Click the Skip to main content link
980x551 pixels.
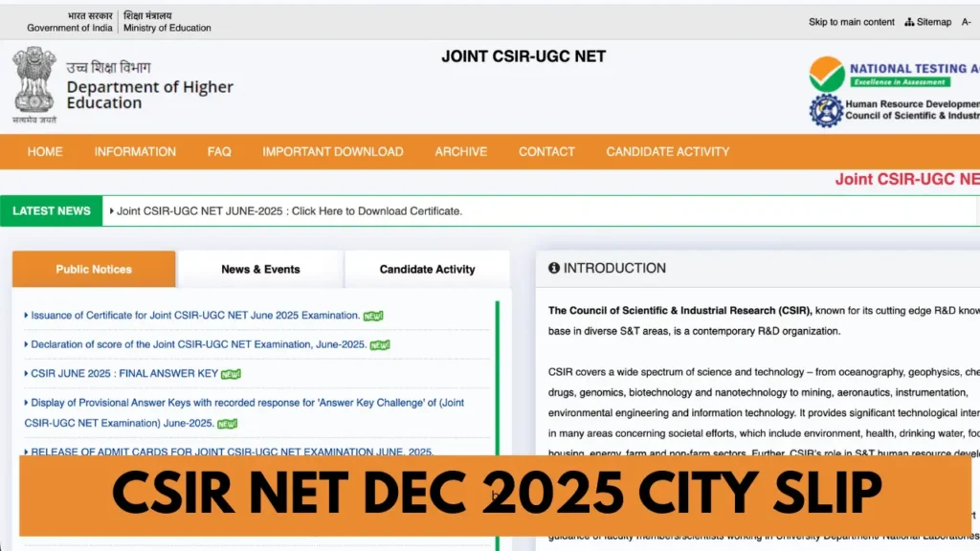point(851,21)
